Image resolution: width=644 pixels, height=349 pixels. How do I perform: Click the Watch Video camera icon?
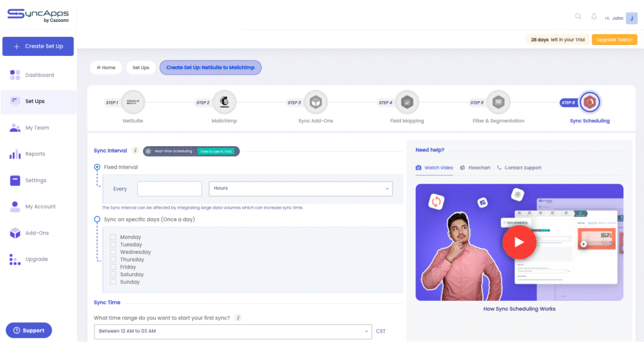(419, 167)
